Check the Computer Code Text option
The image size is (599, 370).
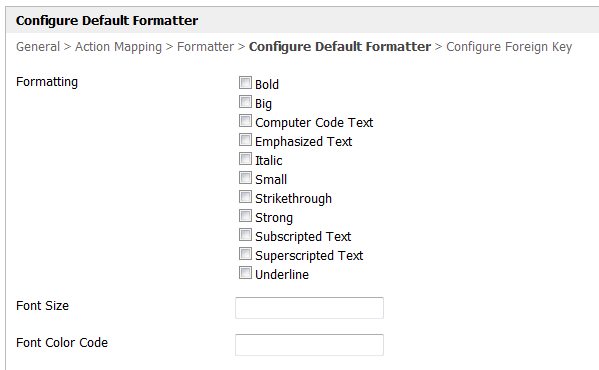click(245, 121)
